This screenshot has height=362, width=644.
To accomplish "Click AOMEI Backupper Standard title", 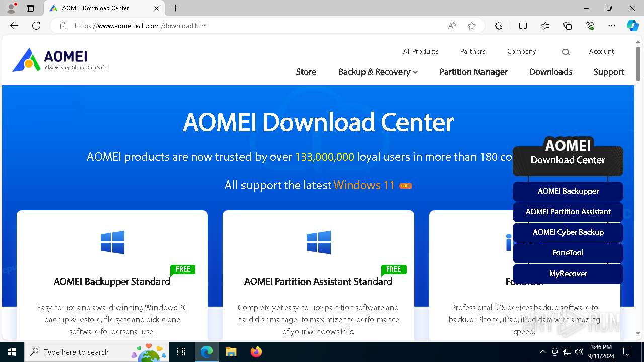I will [x=112, y=281].
